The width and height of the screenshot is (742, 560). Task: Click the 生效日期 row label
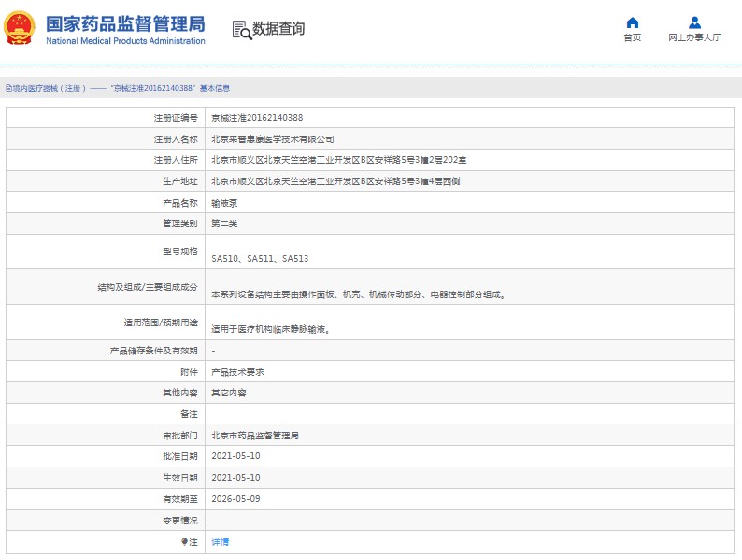point(180,478)
